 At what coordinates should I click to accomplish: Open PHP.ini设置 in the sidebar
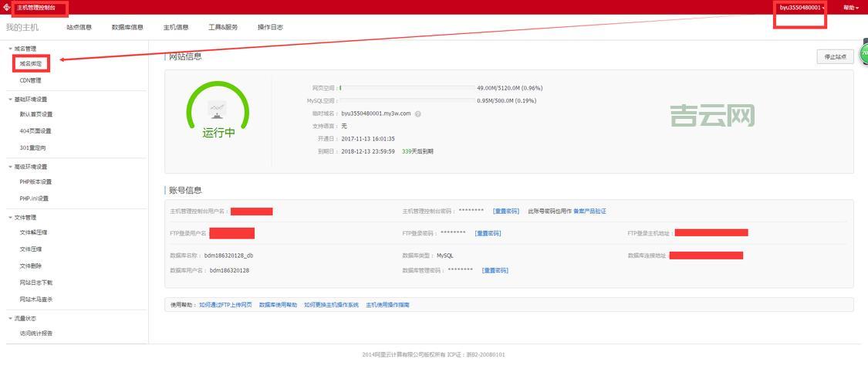pos(34,198)
